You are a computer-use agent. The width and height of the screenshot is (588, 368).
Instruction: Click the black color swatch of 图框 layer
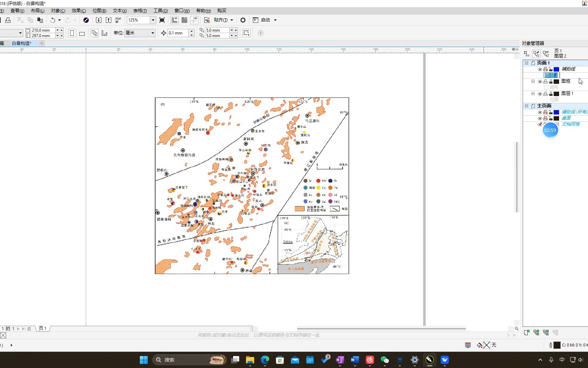(x=556, y=81)
